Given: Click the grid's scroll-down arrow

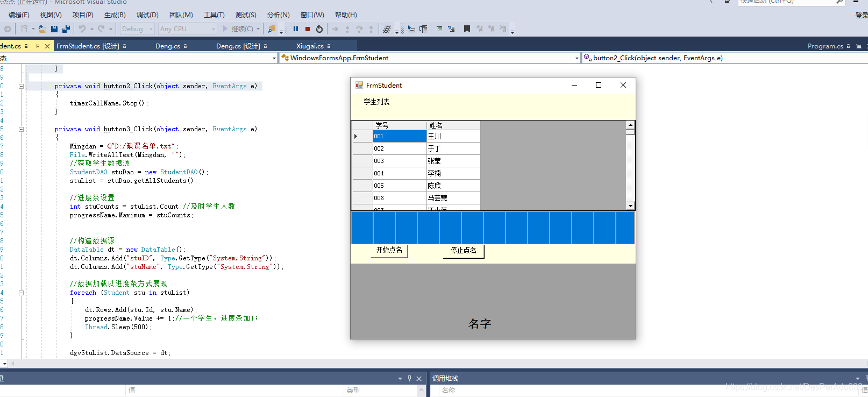Looking at the screenshot, I should coord(630,206).
